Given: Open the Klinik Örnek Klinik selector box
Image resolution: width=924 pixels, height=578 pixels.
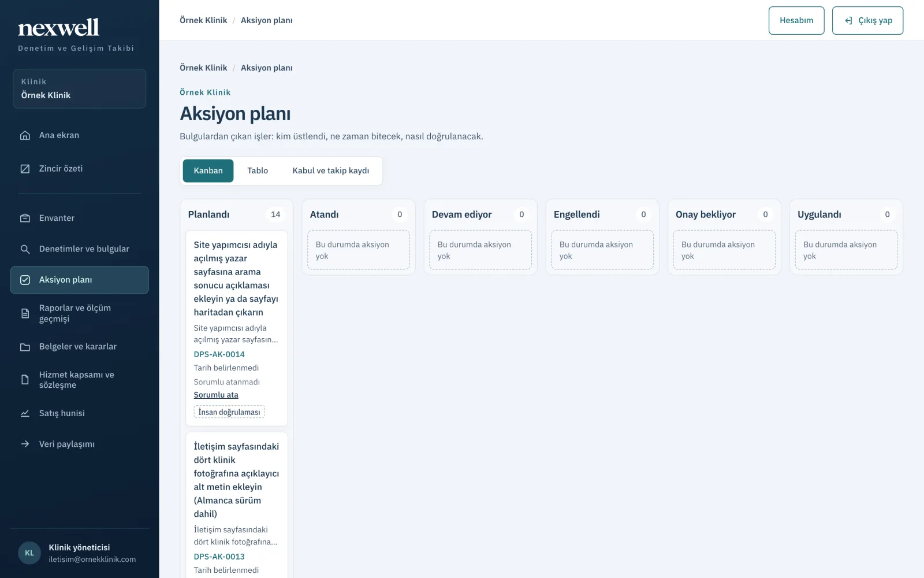Looking at the screenshot, I should tap(79, 88).
